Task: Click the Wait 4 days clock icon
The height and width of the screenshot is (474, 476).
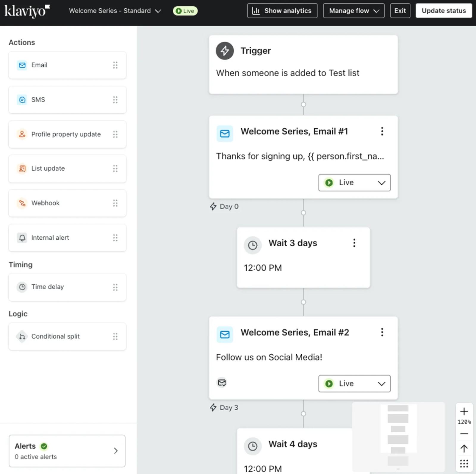Action: click(x=253, y=446)
